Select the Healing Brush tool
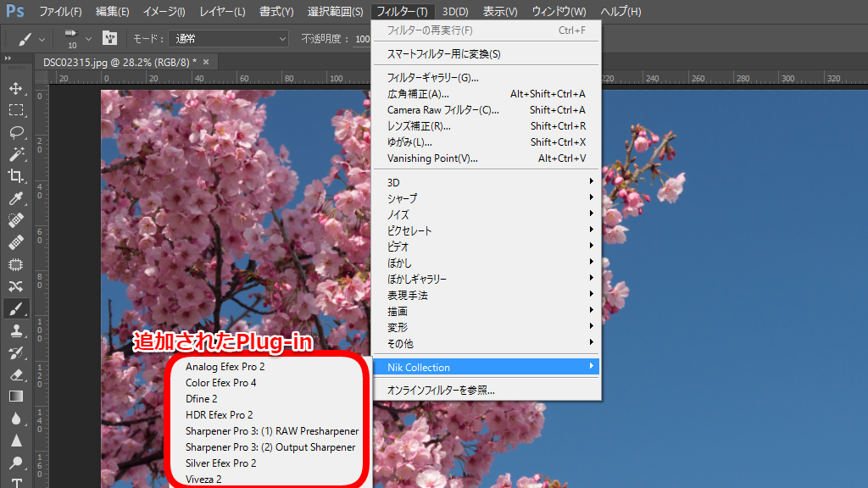Screen dimensions: 868x488 (16, 242)
